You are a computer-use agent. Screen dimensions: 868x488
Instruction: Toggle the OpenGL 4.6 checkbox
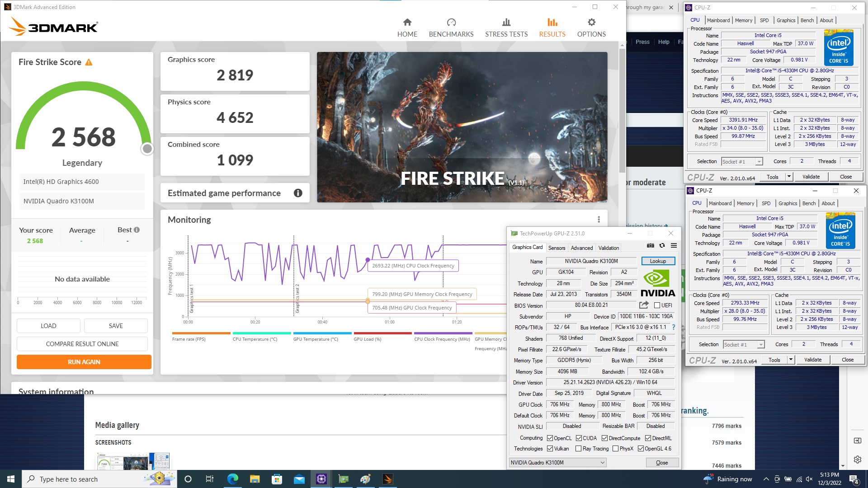click(641, 448)
